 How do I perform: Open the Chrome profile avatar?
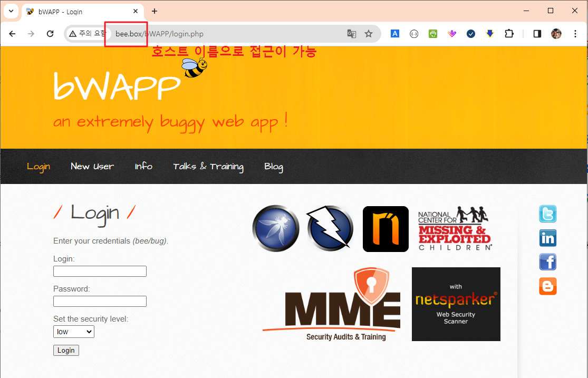[556, 34]
